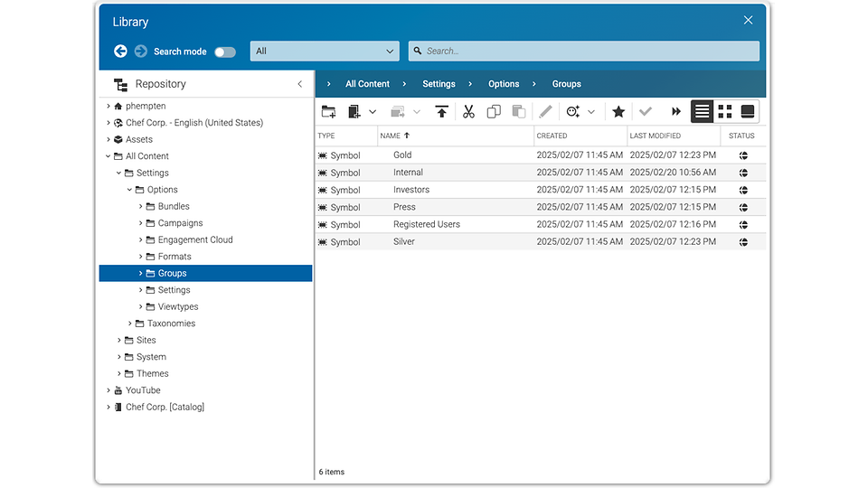This screenshot has height=488, width=868.
Task: Collapse the Repository panel
Action: 300,84
